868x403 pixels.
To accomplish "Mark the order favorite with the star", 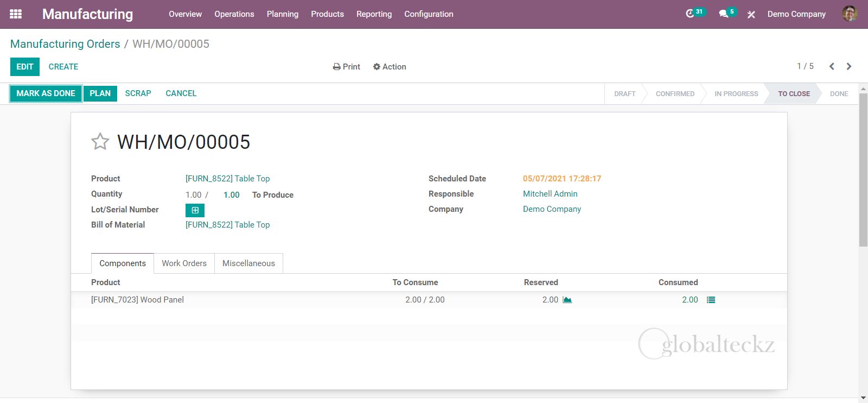I will click(x=100, y=142).
